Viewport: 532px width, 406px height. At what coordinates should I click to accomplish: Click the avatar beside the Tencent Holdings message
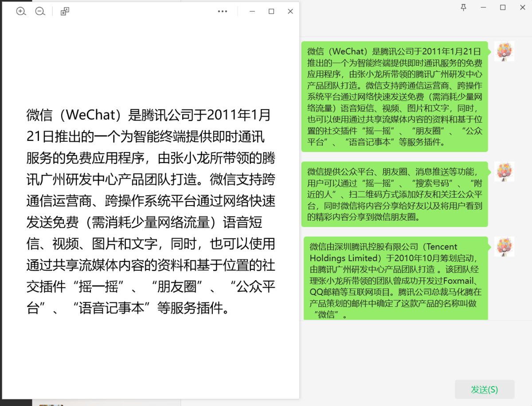tap(505, 246)
